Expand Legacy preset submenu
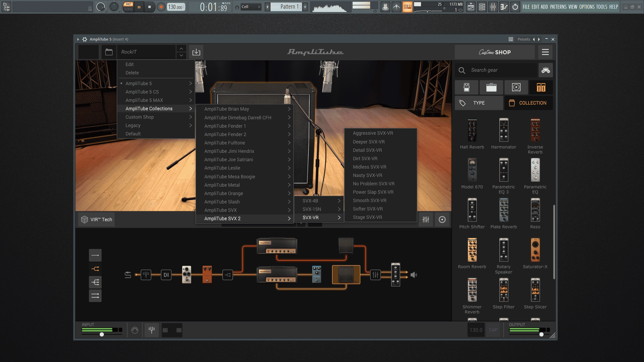This screenshot has height=362, width=644. coord(156,125)
